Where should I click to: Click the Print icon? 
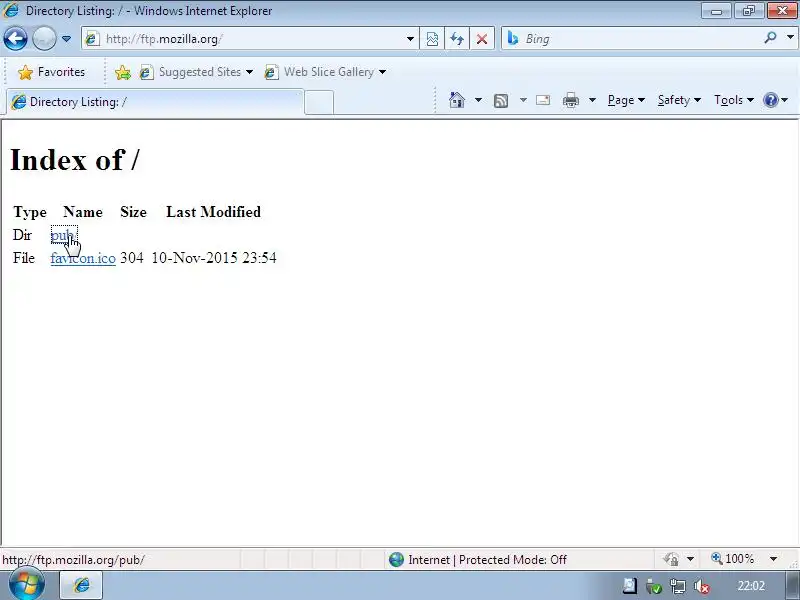[x=570, y=100]
